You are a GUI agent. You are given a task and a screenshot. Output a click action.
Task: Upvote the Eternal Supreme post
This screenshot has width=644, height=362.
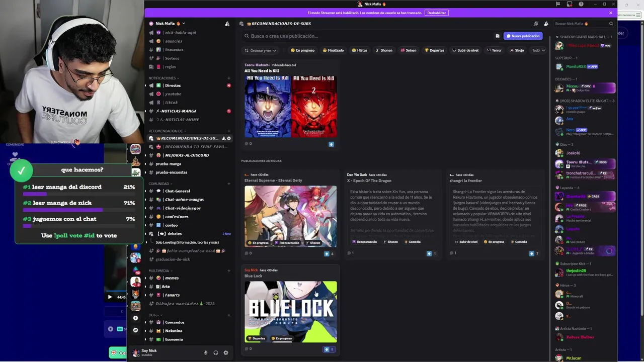point(329,253)
